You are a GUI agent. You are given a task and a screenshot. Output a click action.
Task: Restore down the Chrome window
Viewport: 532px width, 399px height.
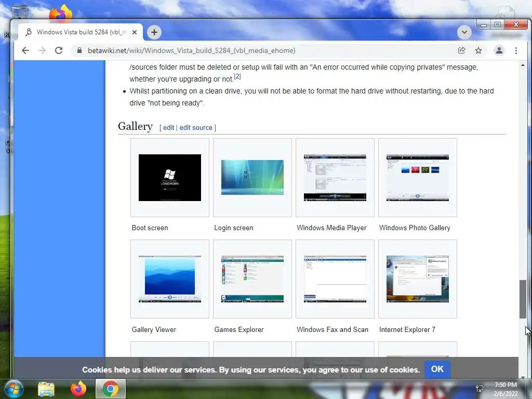click(x=497, y=25)
